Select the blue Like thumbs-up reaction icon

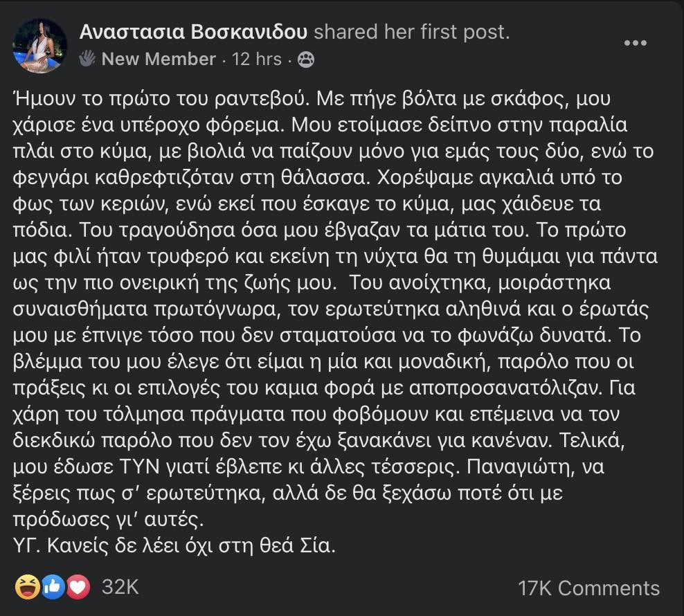pyautogui.click(x=53, y=587)
